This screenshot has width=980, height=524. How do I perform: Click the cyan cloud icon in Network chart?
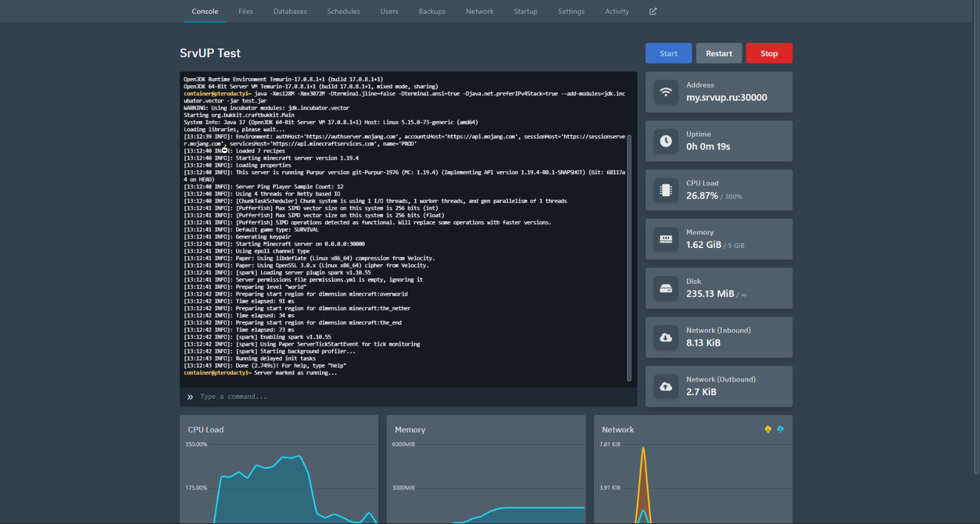[x=780, y=429]
